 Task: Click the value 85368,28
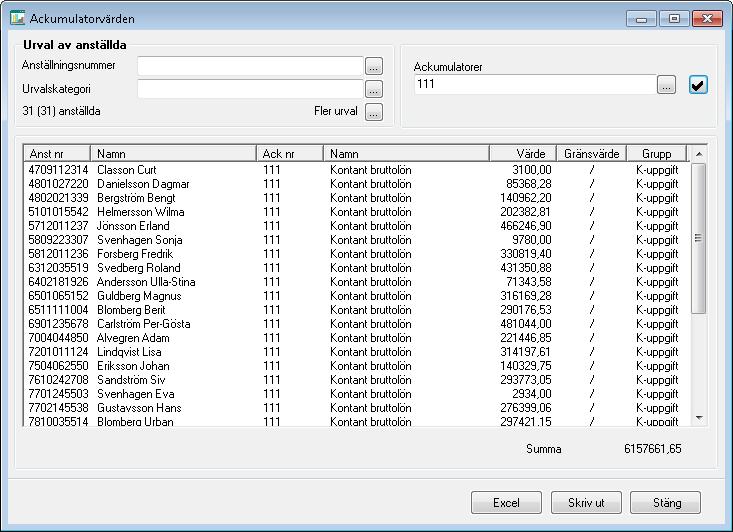pos(529,184)
